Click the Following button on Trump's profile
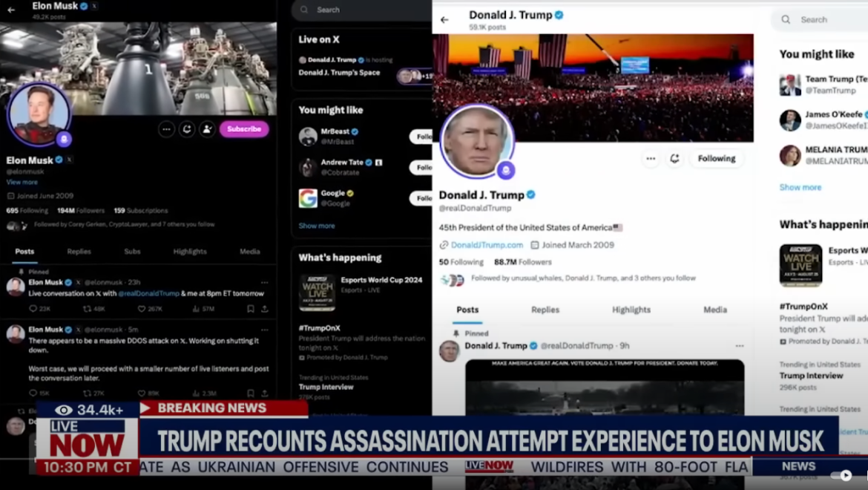Screen dimensions: 868x490 pos(716,158)
